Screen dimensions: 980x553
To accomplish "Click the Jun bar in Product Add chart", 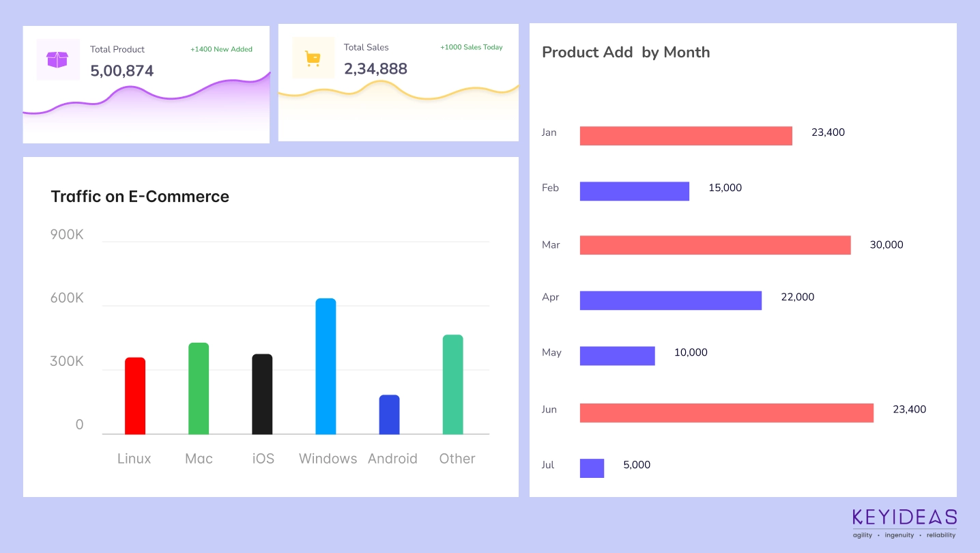I will [726, 412].
